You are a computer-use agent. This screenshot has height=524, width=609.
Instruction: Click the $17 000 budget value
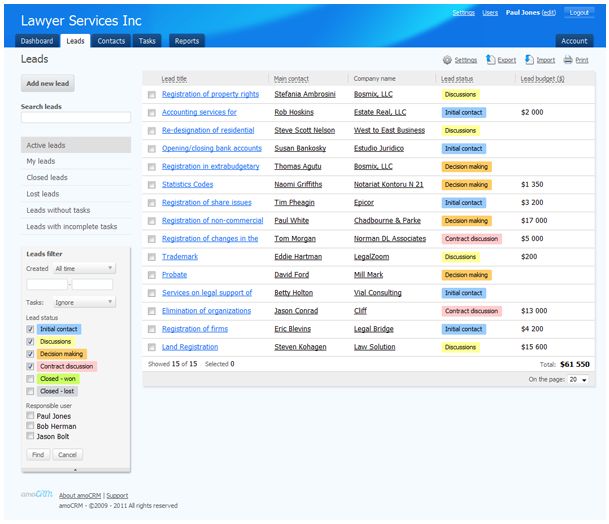(x=534, y=221)
